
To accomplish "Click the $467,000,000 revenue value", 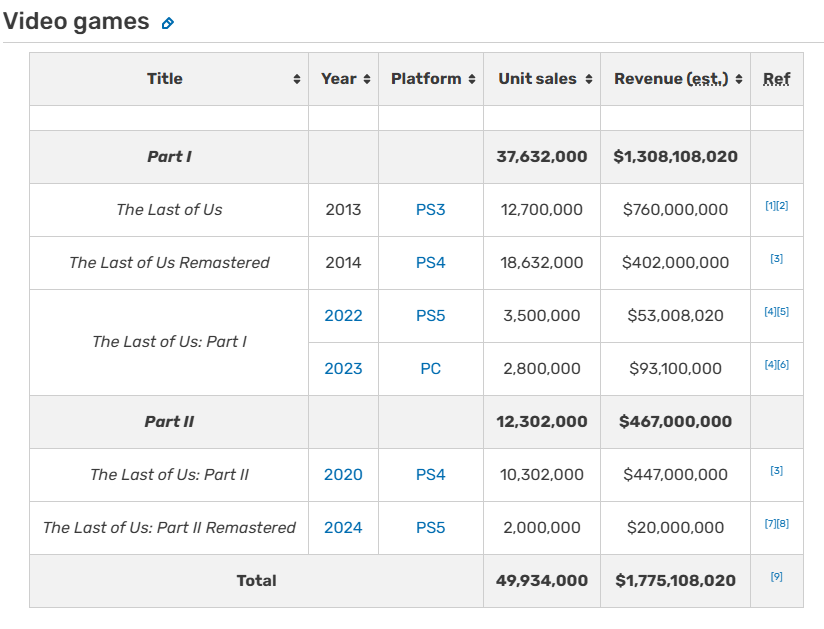I will pyautogui.click(x=675, y=421).
